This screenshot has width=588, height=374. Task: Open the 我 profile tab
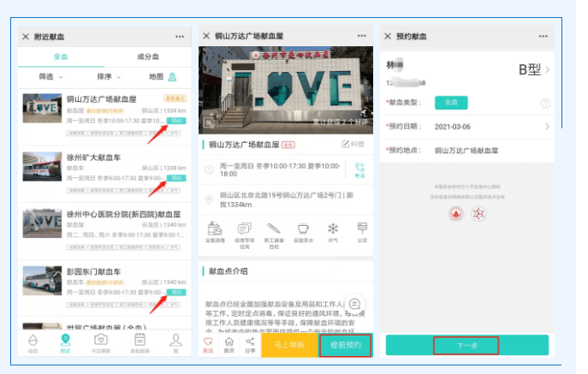tap(175, 343)
